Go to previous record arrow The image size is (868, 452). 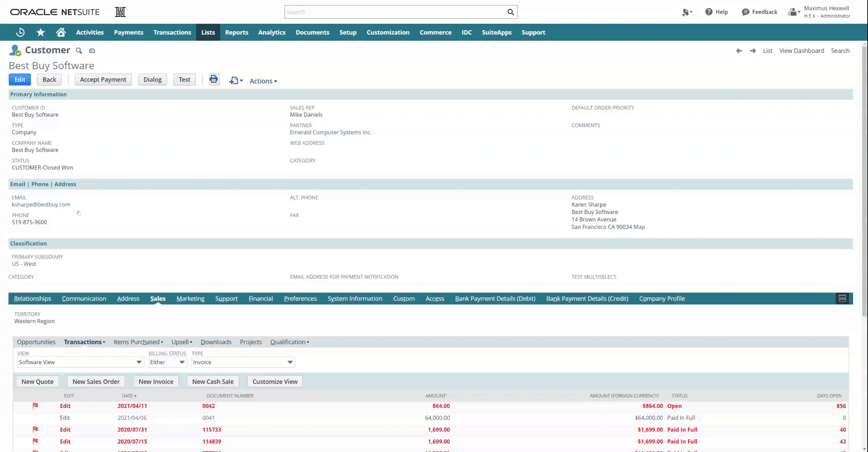tap(739, 51)
